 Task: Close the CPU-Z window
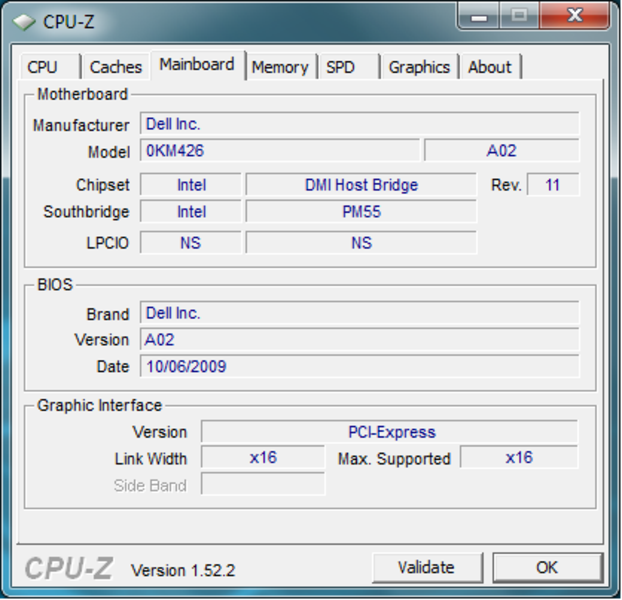click(574, 16)
